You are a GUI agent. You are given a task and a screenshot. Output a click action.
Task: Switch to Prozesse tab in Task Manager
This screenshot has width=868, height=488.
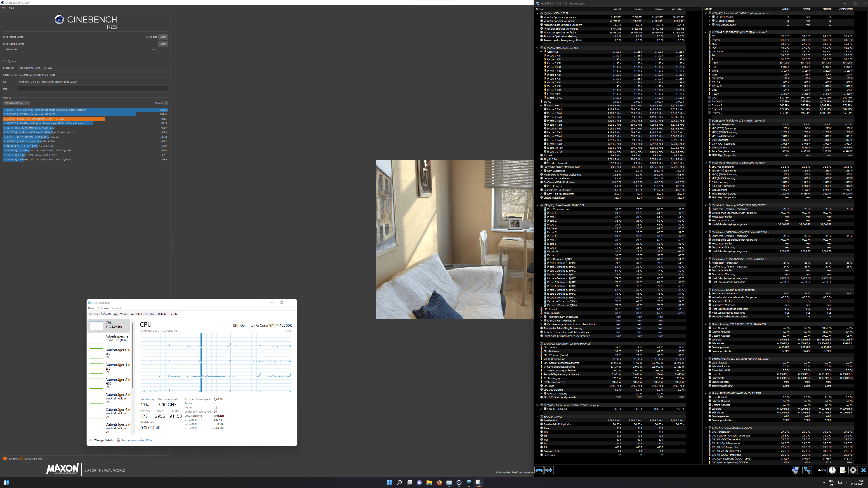[x=93, y=314]
